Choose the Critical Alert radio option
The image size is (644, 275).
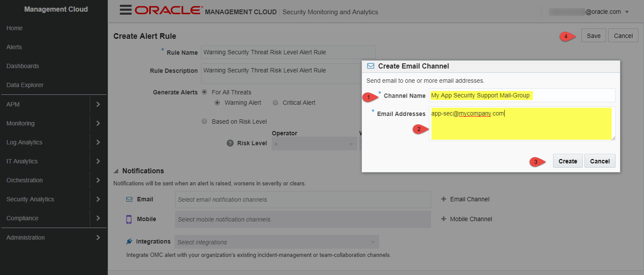pyautogui.click(x=275, y=103)
